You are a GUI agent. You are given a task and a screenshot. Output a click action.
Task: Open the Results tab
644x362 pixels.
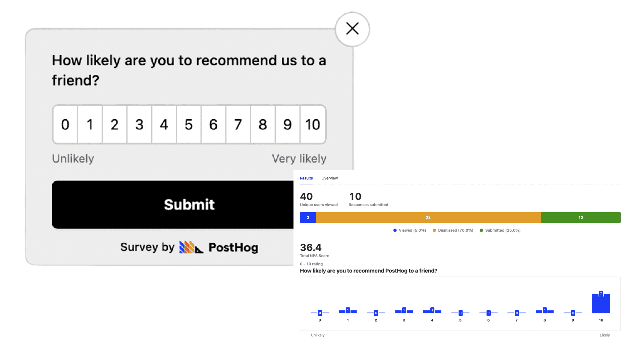coord(306,178)
